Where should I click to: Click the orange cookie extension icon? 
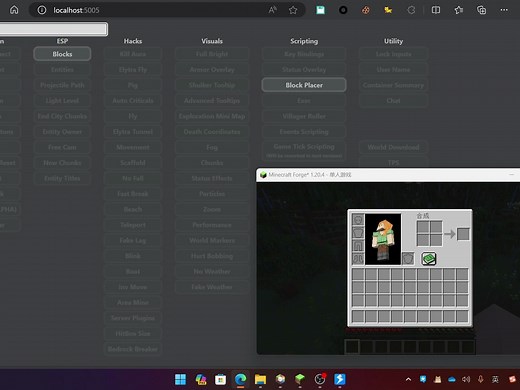(366, 10)
